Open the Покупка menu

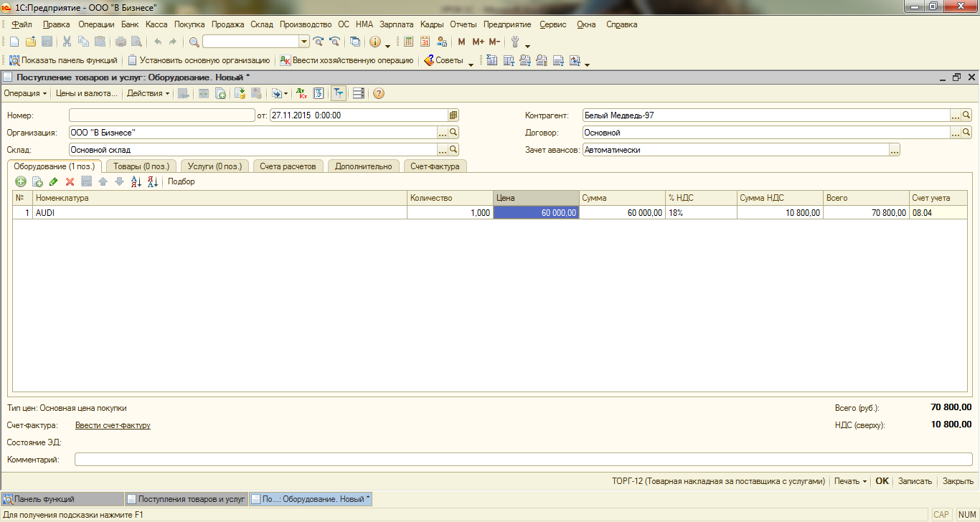coord(189,24)
